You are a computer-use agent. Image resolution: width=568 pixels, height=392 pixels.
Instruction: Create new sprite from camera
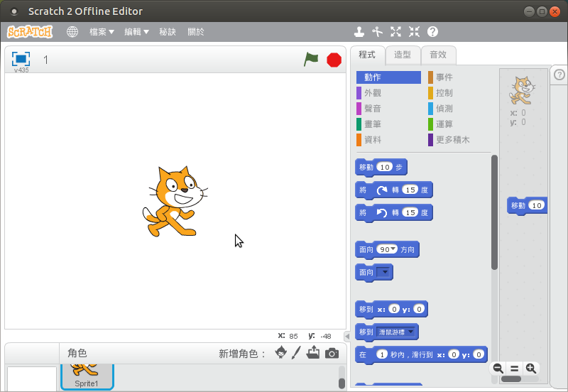pos(332,353)
